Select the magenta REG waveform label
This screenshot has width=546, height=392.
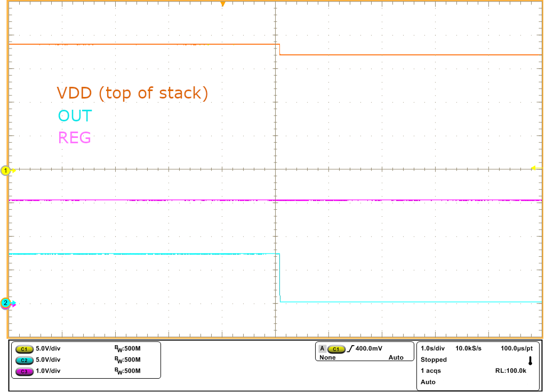click(74, 138)
